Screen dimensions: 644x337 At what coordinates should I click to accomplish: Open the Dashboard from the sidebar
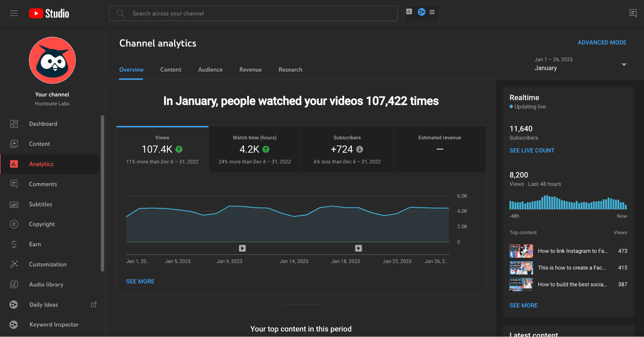click(x=43, y=124)
